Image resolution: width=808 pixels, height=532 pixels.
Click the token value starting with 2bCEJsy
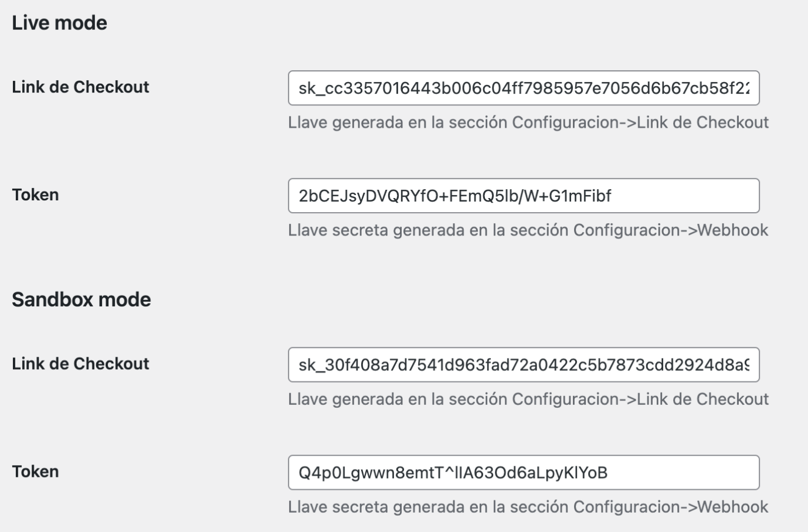454,196
